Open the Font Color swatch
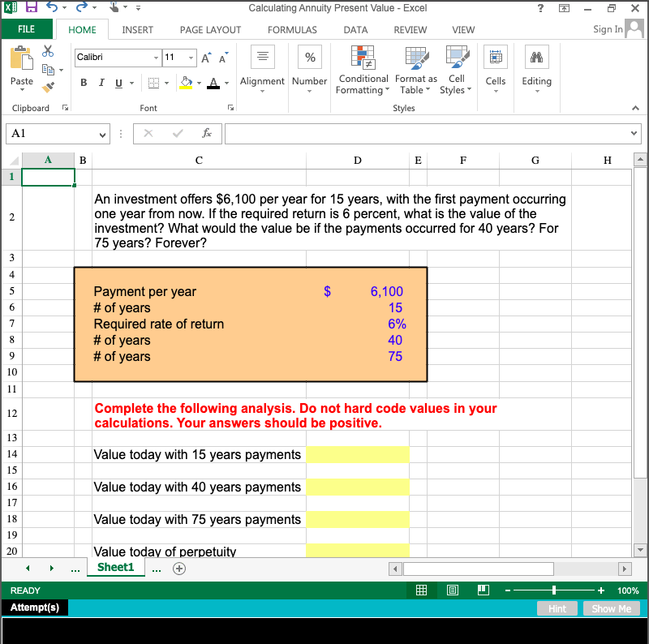Screen dimensions: 649x644 point(214,84)
